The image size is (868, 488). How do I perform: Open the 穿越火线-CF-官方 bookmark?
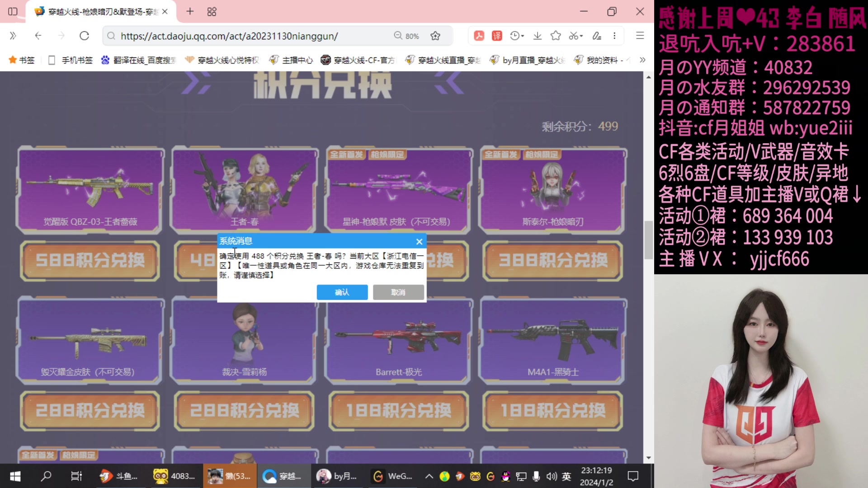(x=358, y=60)
